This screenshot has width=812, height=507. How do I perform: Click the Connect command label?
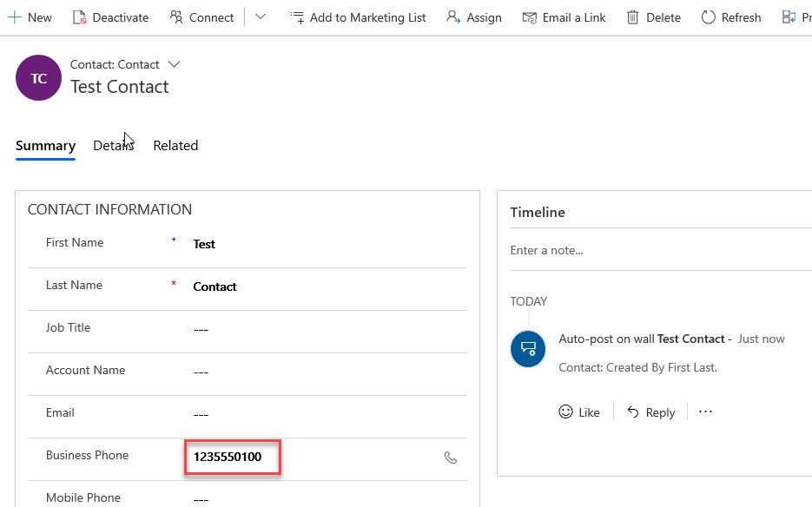coord(211,17)
